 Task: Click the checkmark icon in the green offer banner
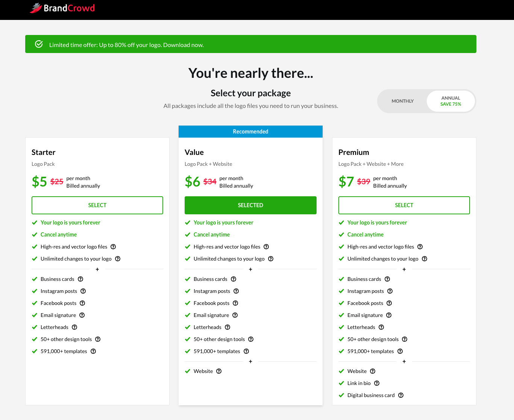[39, 44]
